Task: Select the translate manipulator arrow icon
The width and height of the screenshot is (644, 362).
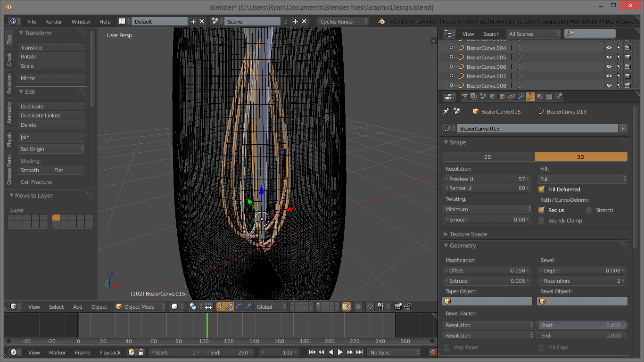Action: coord(230,306)
